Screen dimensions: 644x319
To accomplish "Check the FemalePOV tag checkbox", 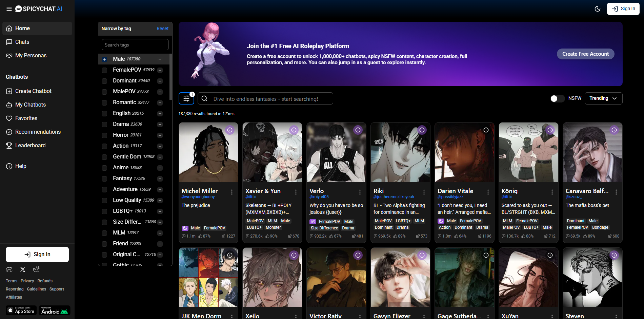I will [104, 70].
